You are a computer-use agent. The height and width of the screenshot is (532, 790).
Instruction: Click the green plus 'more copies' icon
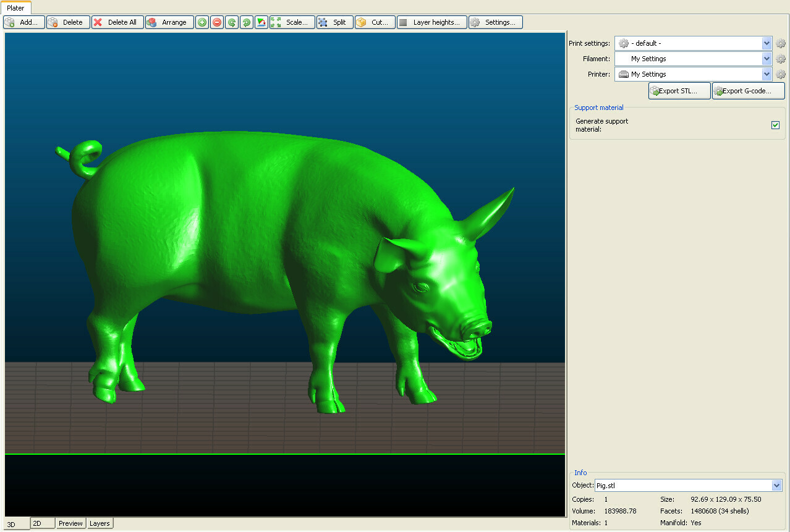[202, 22]
